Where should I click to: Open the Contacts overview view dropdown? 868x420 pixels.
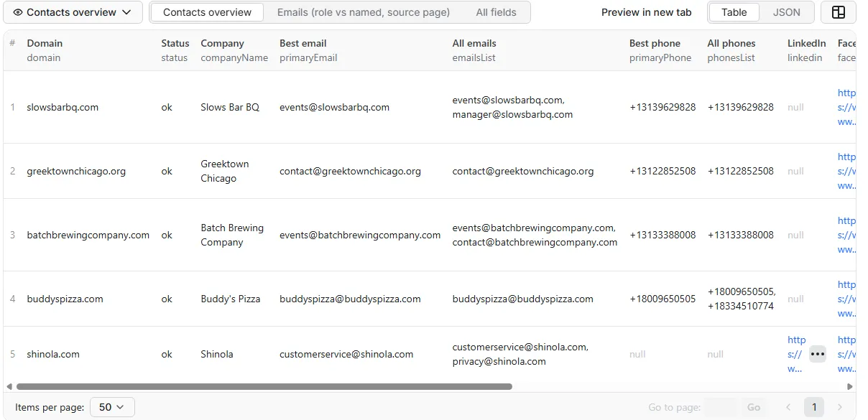(73, 12)
